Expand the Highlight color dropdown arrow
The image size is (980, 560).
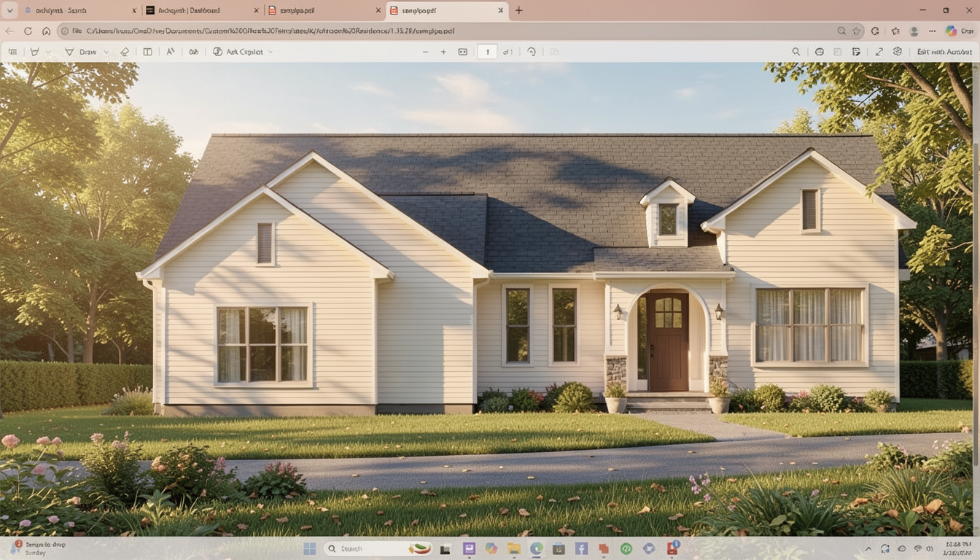[x=49, y=52]
